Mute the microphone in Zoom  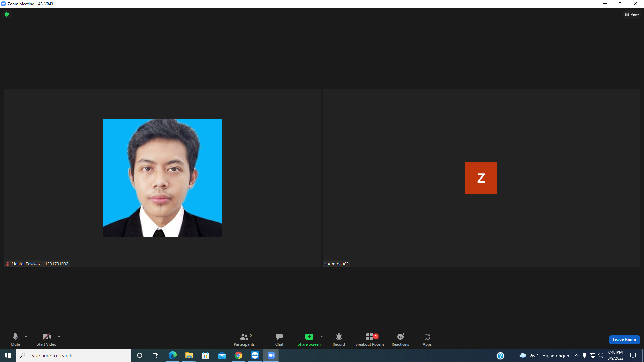(x=15, y=339)
